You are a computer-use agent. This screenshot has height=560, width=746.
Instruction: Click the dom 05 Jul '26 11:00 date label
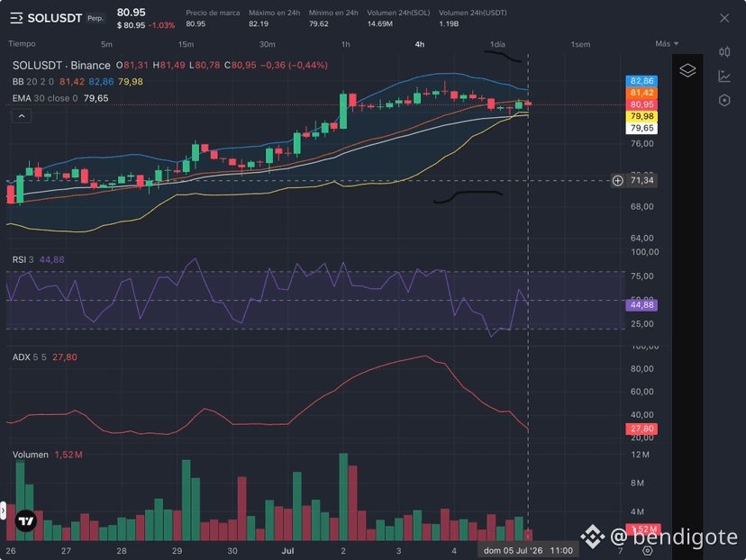coord(528,550)
